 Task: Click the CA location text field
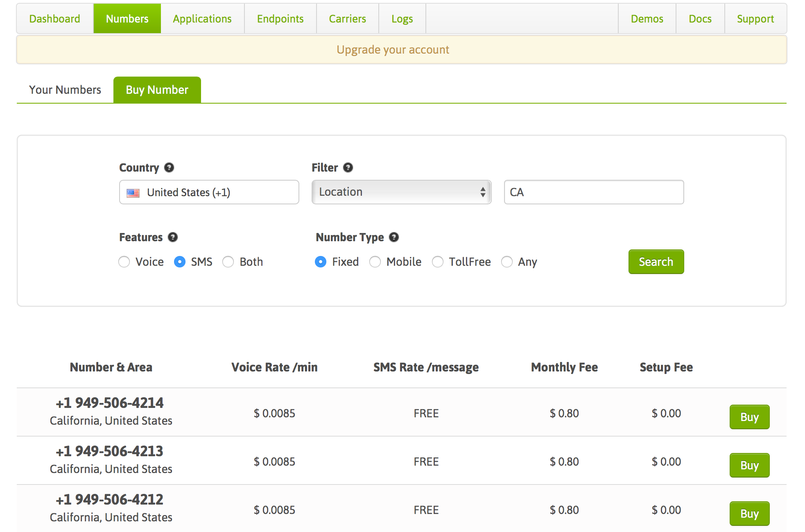594,192
